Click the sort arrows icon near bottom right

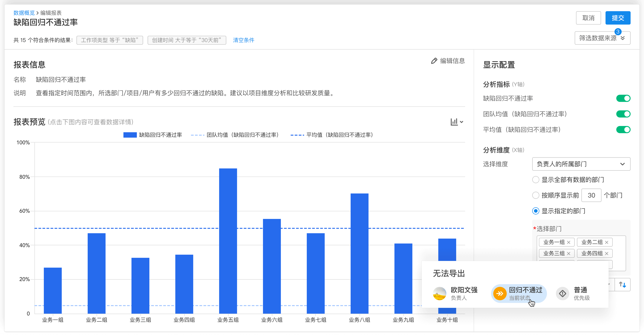point(622,284)
